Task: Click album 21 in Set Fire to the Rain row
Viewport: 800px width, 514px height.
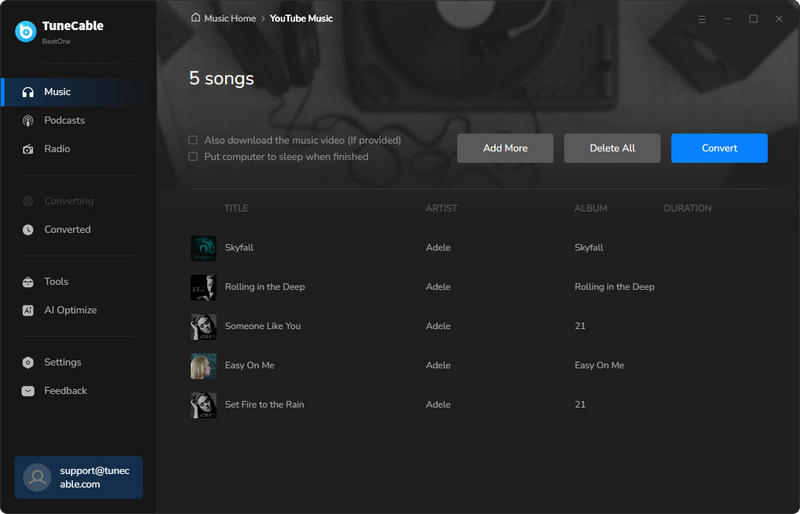Action: click(x=580, y=405)
